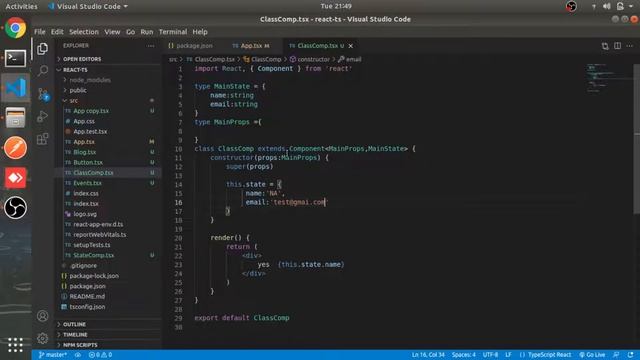640x360 pixels.
Task: Synchronize changes icon in status bar
Action: pos(78,355)
